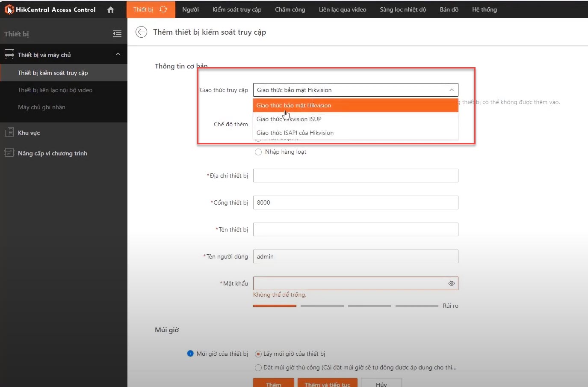Open the Chấm công menu tab
The width and height of the screenshot is (588, 387).
coord(290,9)
